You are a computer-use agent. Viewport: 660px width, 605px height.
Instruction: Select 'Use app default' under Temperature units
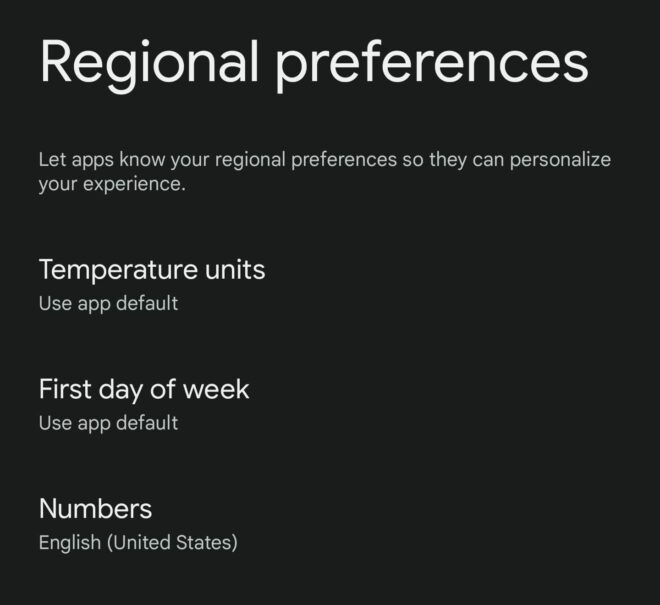[x=108, y=304]
